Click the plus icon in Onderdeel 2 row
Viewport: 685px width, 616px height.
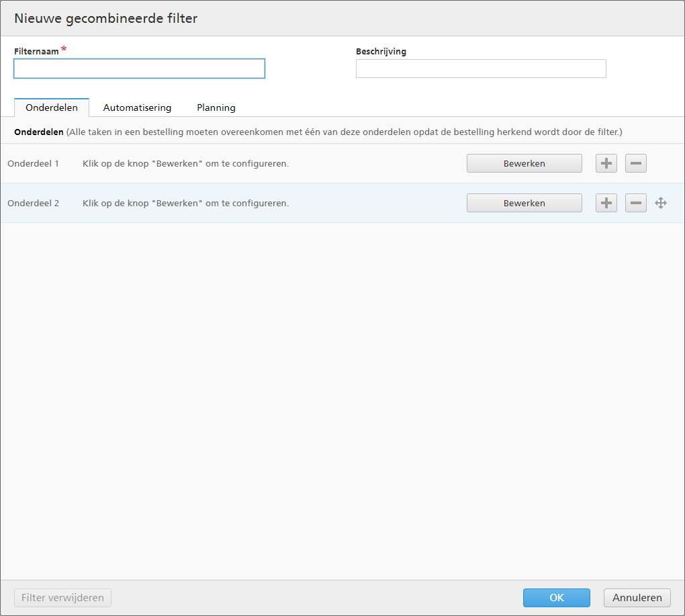click(606, 203)
